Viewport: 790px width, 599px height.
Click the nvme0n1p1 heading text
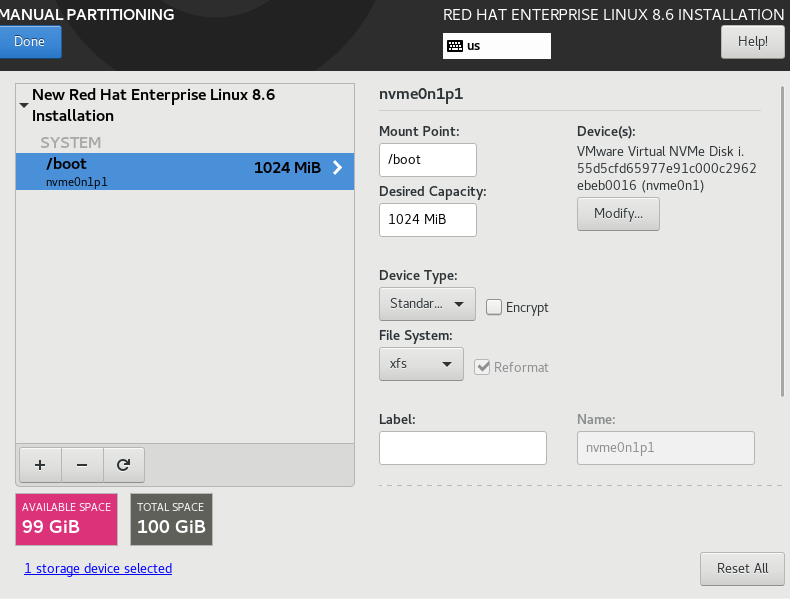(421, 94)
